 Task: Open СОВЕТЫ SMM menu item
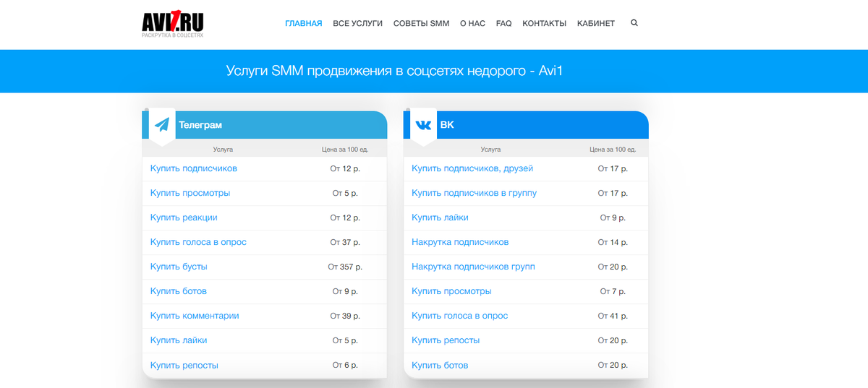click(422, 23)
